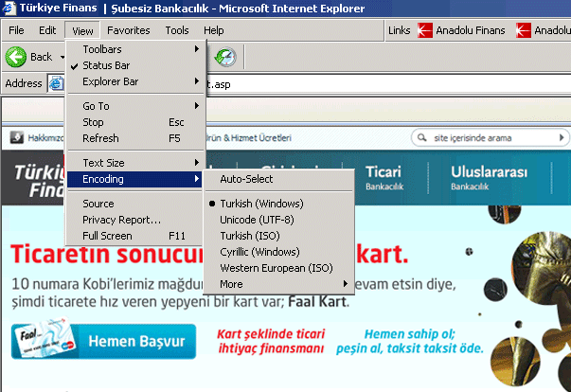This screenshot has height=392, width=571.
Task: Click the Address bar URL field
Action: [387, 84]
